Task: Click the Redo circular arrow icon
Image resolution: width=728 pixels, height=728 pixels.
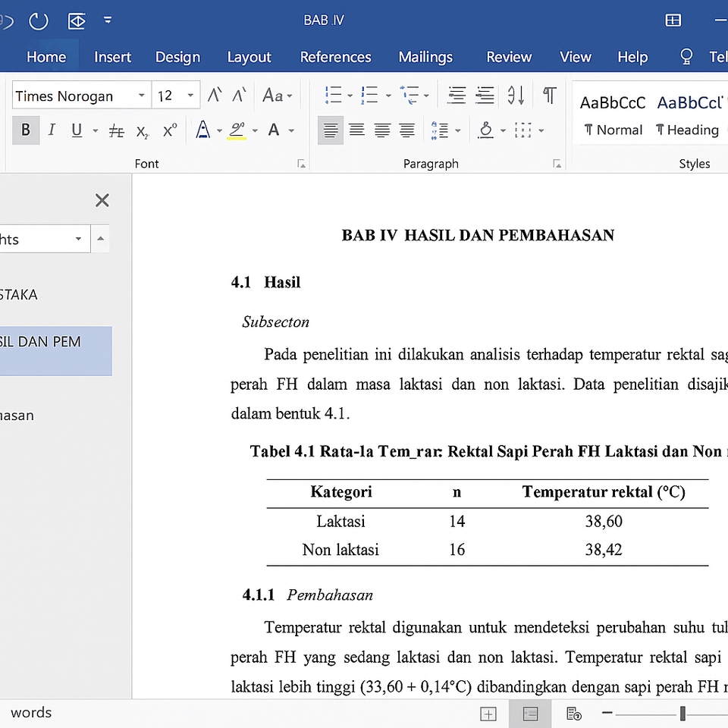Action: pos(39,21)
